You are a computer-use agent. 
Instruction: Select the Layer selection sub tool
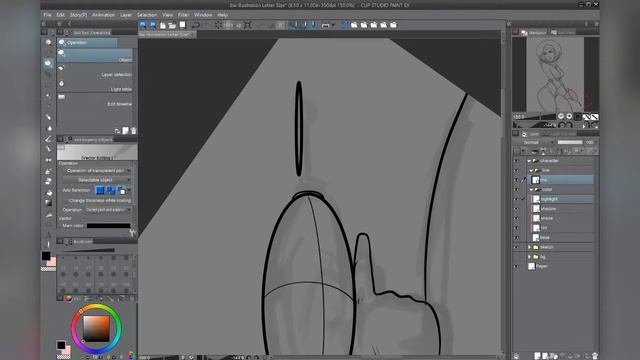point(95,71)
